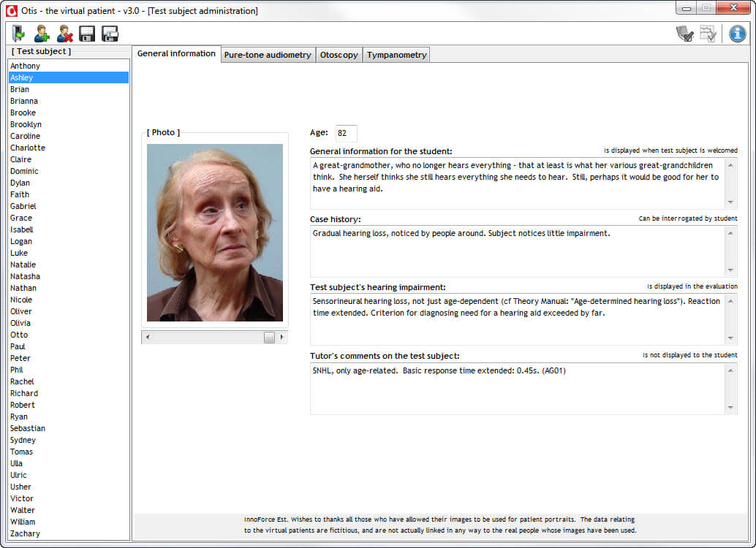Click the photo scrollbar thumb
The width and height of the screenshot is (756, 548).
pos(269,338)
